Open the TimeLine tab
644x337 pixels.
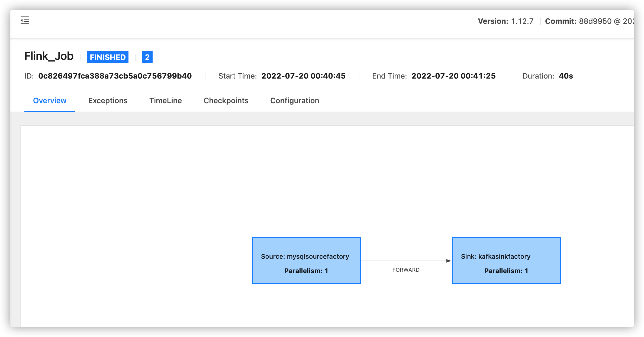pyautogui.click(x=166, y=101)
